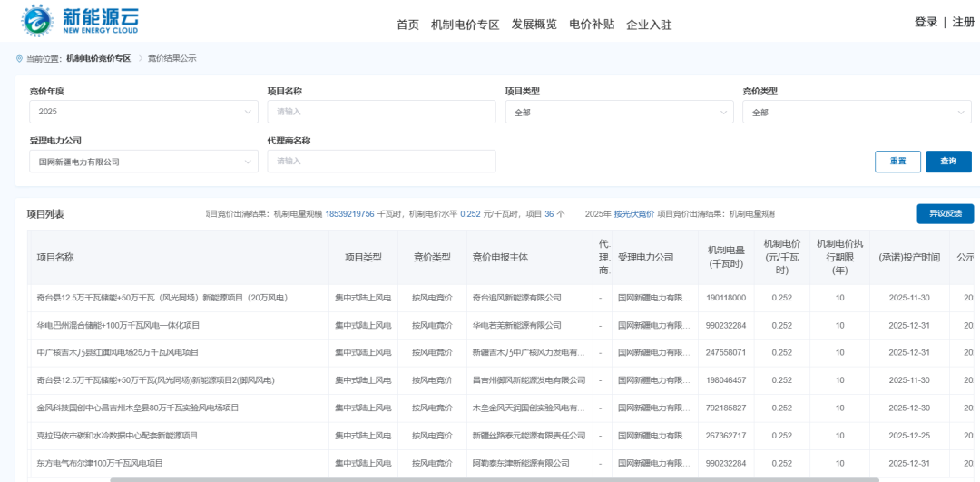Screen dimensions: 980x482
Task: Expand the 受理电力公司 dropdown
Action: pos(143,162)
